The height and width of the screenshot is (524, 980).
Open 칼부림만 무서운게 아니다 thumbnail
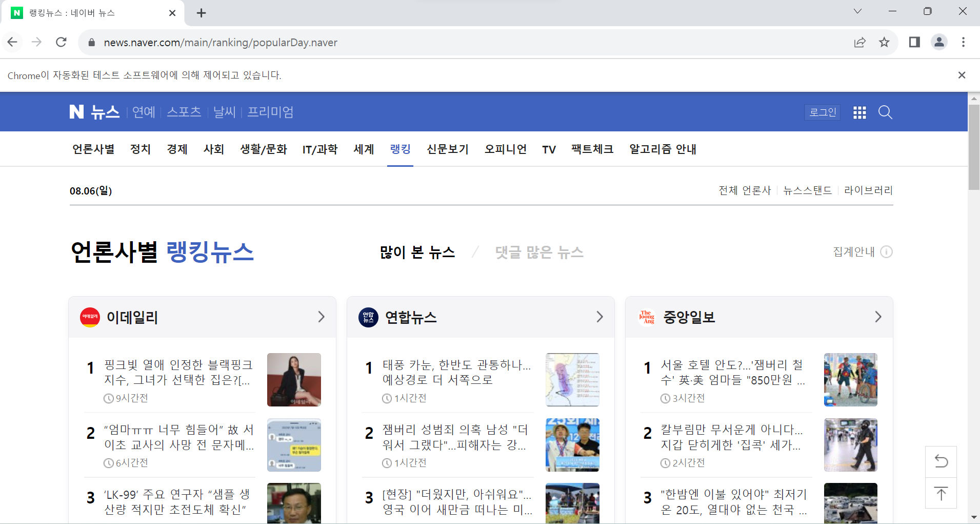pos(851,445)
